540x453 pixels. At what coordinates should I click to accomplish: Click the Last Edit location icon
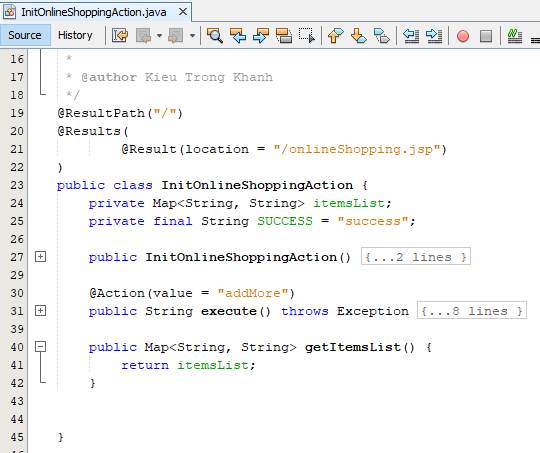(120, 35)
